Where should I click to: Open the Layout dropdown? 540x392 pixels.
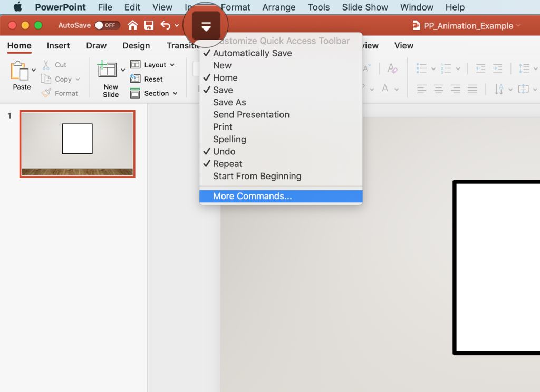click(x=152, y=65)
